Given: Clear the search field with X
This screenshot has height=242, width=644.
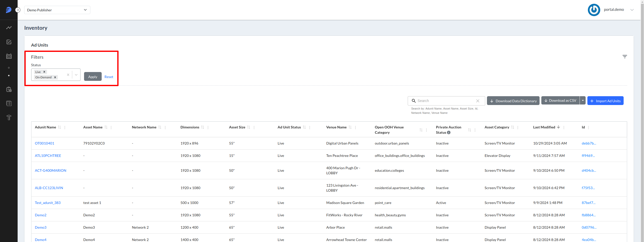Looking at the screenshot, I should [x=478, y=101].
